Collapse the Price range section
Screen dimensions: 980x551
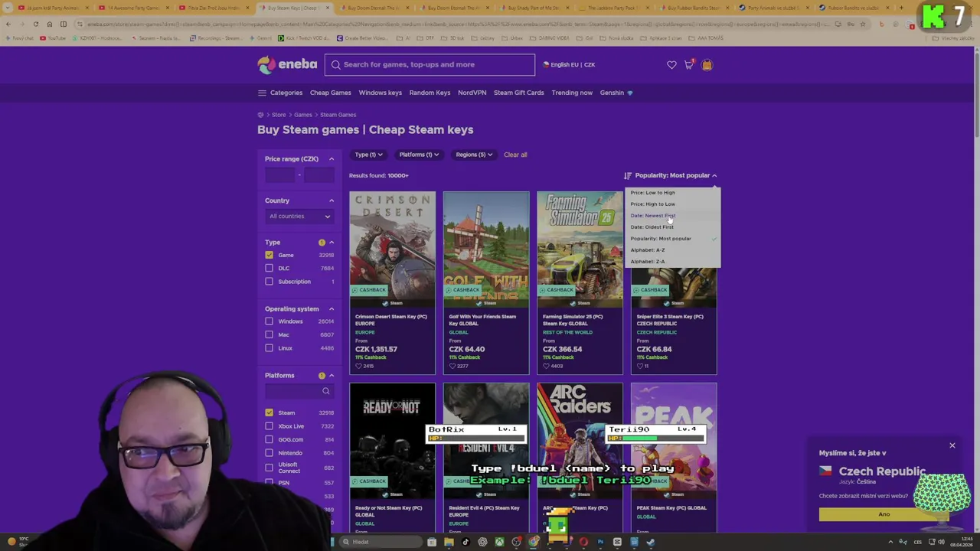332,159
